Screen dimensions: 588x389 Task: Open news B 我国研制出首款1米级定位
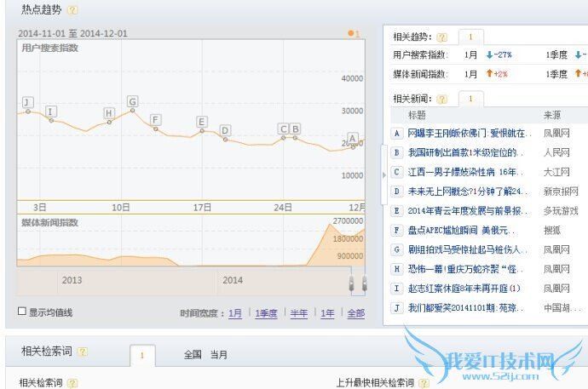pyautogui.click(x=465, y=152)
